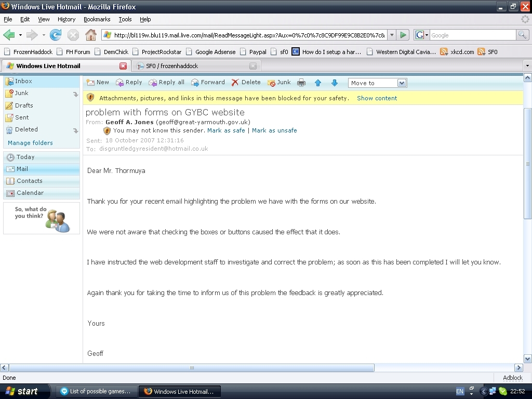Go to the Home page icon
The image size is (532, 399).
(x=90, y=35)
